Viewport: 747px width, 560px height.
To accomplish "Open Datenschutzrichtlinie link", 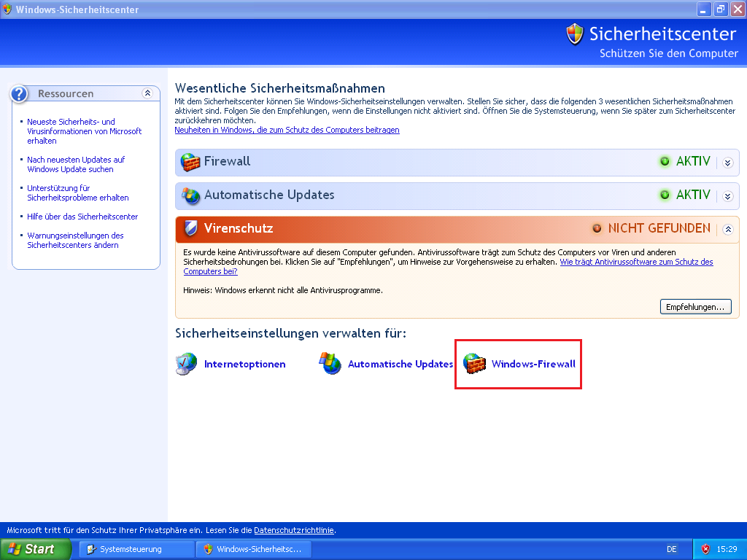I will [x=294, y=530].
